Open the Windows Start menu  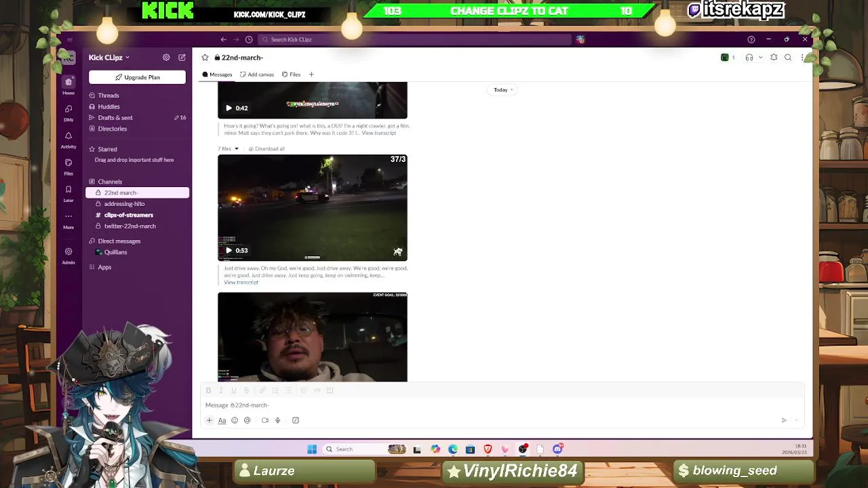tap(312, 449)
